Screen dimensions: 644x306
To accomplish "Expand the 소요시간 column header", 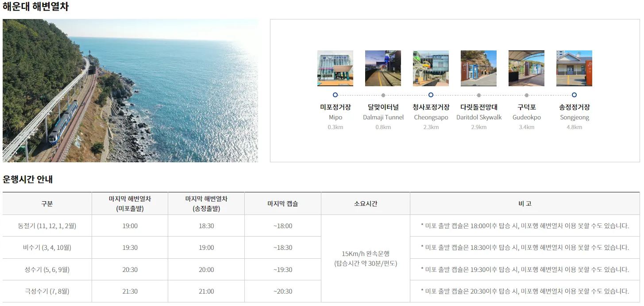I will click(365, 203).
